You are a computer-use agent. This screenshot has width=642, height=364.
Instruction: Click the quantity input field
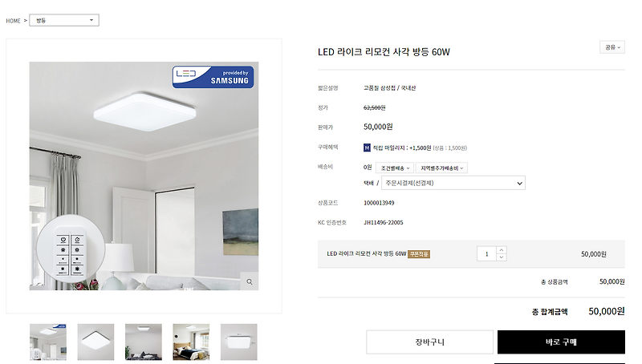coord(487,254)
